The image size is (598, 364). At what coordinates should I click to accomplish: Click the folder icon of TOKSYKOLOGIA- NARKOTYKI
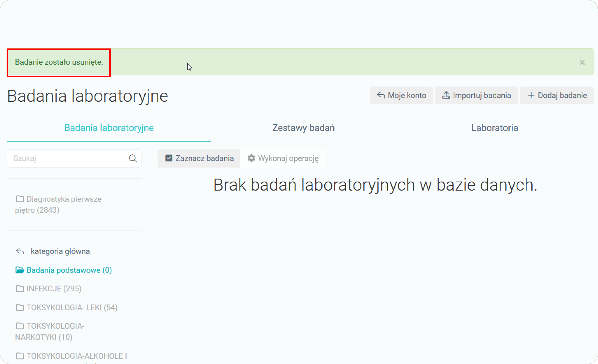point(20,326)
